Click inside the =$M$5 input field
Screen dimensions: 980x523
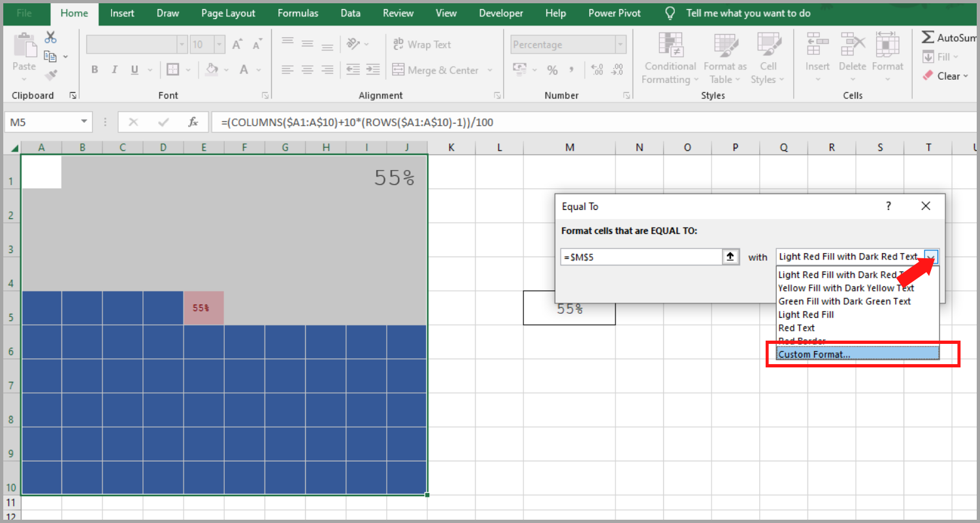tap(640, 256)
